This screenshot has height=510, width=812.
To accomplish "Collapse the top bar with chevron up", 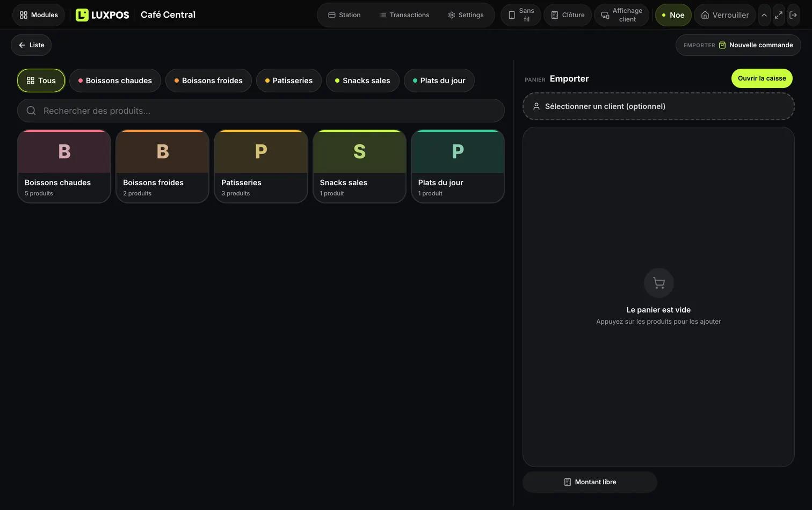I will click(x=764, y=15).
